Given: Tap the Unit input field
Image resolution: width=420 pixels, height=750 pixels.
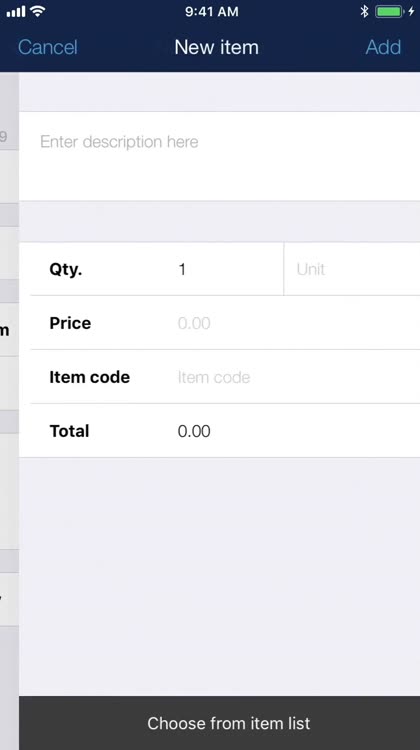Looking at the screenshot, I should (352, 269).
